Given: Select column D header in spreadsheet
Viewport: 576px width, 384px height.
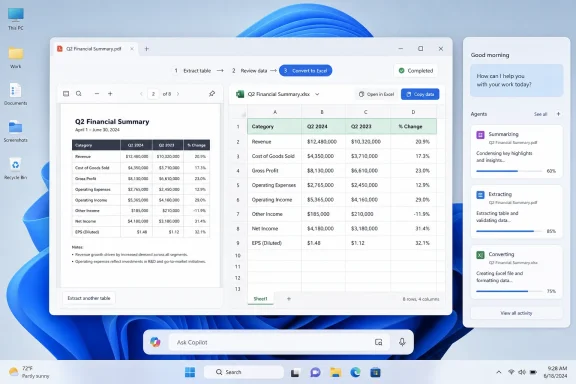Looking at the screenshot, I should point(413,112).
